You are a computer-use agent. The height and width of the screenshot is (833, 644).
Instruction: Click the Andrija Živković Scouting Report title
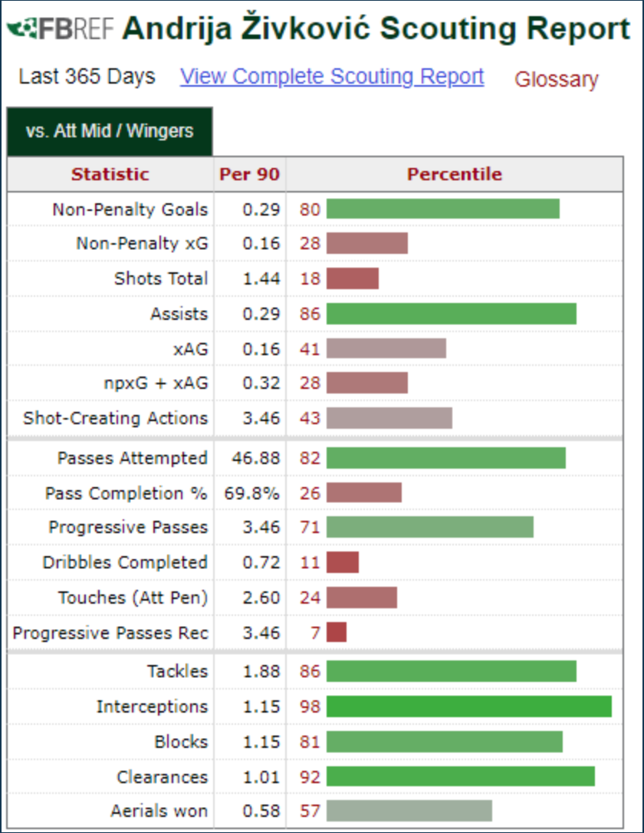(376, 28)
